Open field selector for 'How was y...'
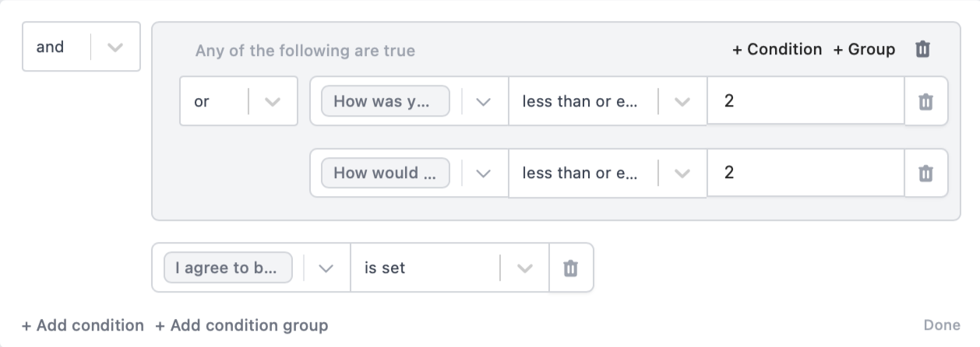This screenshot has height=347, width=980. click(x=483, y=102)
